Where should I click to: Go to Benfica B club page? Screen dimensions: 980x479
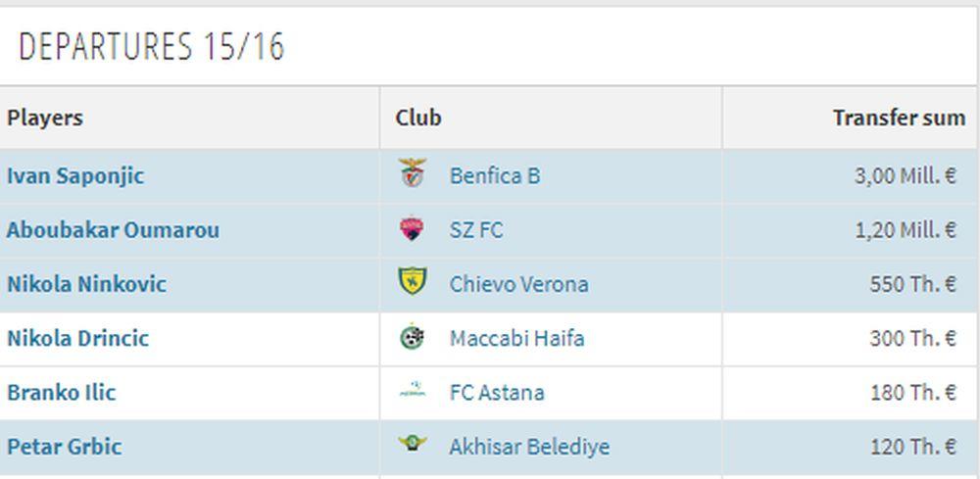pyautogui.click(x=494, y=176)
